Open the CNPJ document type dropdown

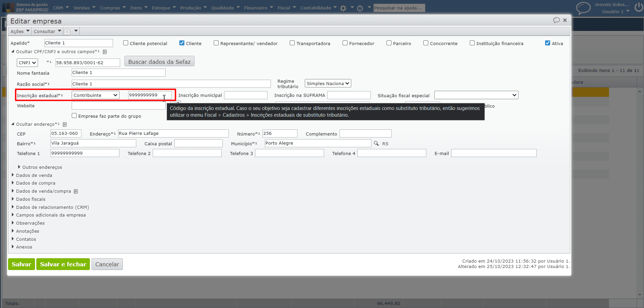[x=27, y=63]
